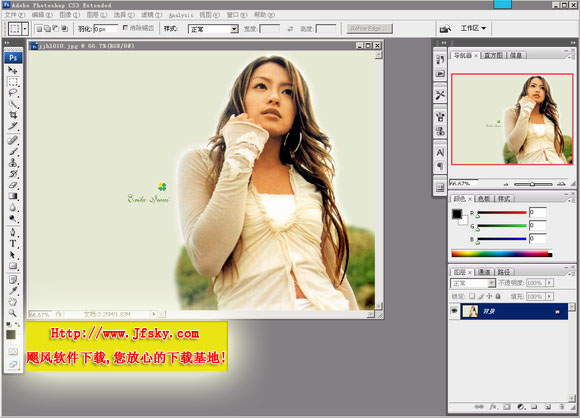Screen dimensions: 580x418
Task: Click the foreground color swatch in Color panel
Action: 457,214
